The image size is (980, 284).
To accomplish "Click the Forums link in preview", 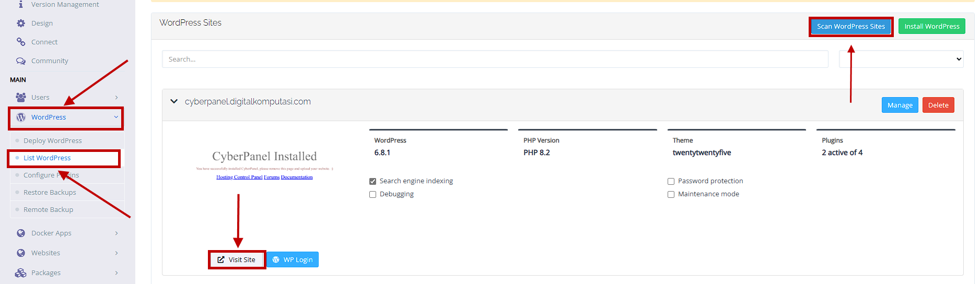I will pyautogui.click(x=272, y=177).
